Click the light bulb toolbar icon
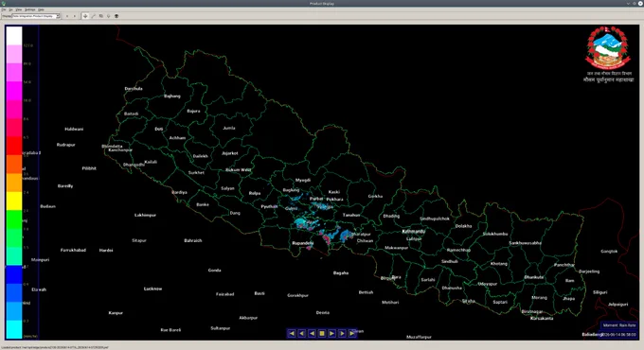Screen dimensions: 644x350 pos(108,16)
